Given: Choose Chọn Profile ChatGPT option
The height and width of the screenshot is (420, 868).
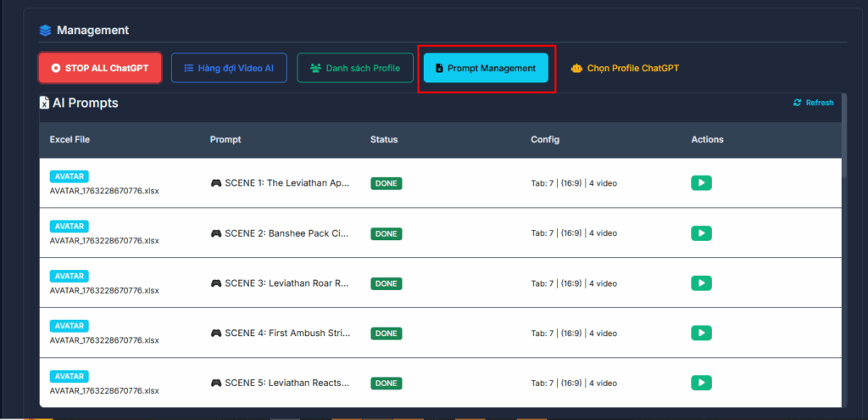Looking at the screenshot, I should click(625, 68).
